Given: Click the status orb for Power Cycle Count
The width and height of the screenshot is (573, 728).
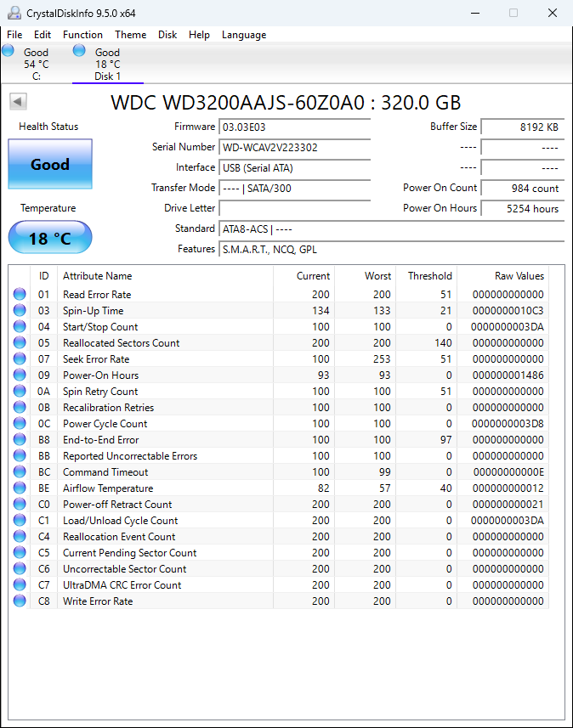Looking at the screenshot, I should [x=20, y=423].
